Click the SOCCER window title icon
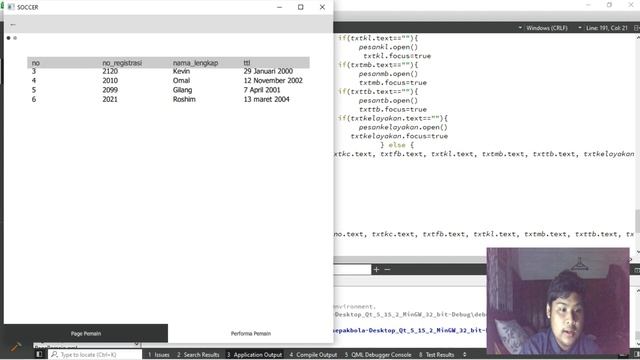The image size is (640, 360). click(x=11, y=7)
